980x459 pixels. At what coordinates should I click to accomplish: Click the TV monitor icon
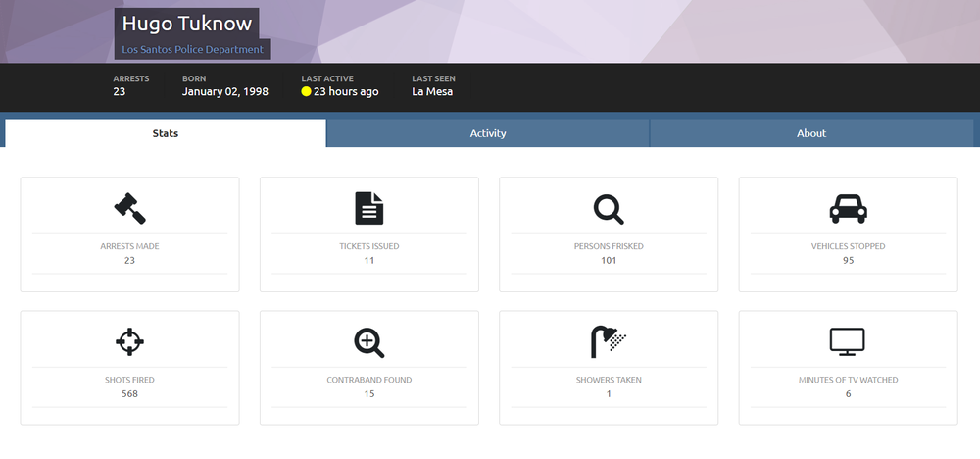click(848, 341)
